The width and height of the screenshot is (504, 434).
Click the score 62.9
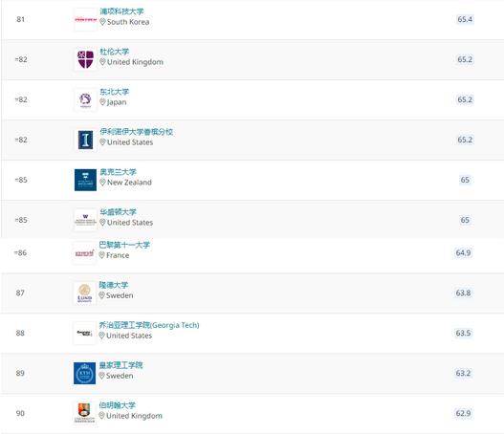pos(463,413)
